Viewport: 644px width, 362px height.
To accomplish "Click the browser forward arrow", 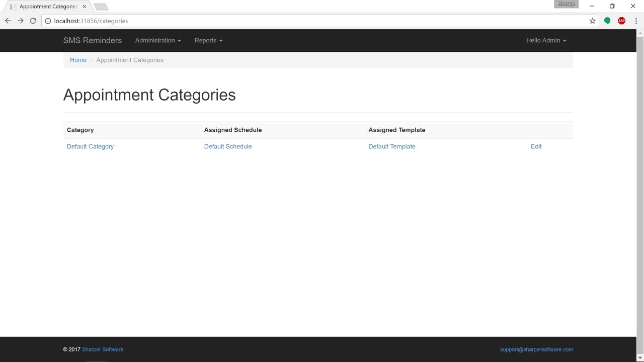I will [20, 21].
